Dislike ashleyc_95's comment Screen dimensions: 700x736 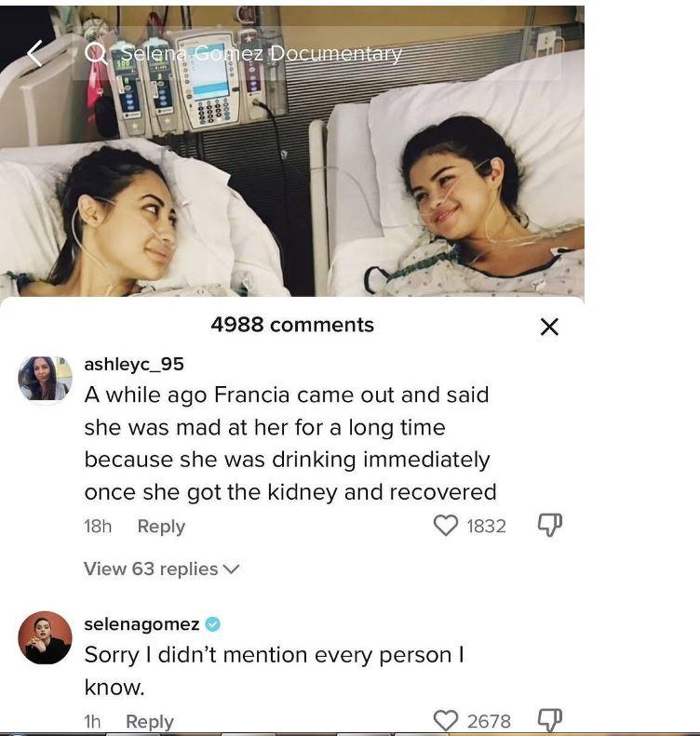click(550, 526)
